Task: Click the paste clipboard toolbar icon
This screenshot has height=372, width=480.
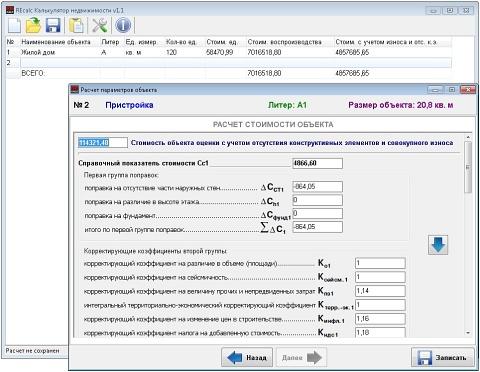Action: point(76,26)
